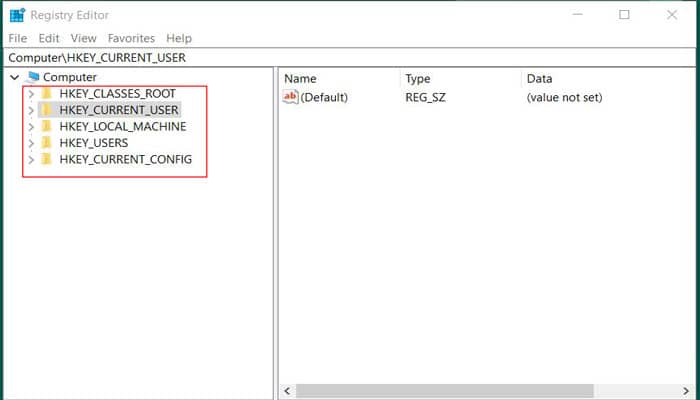The height and width of the screenshot is (400, 700).
Task: Open the Favorites menu
Action: coord(131,38)
